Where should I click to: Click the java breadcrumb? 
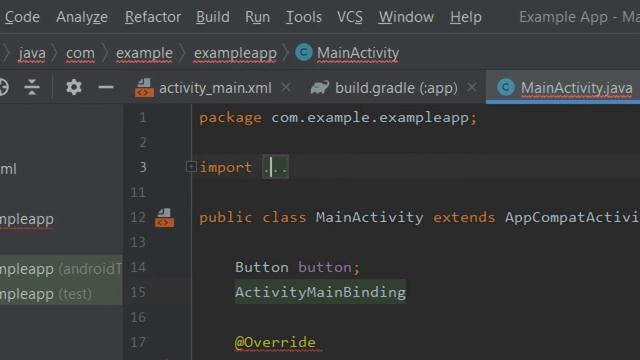click(x=32, y=53)
